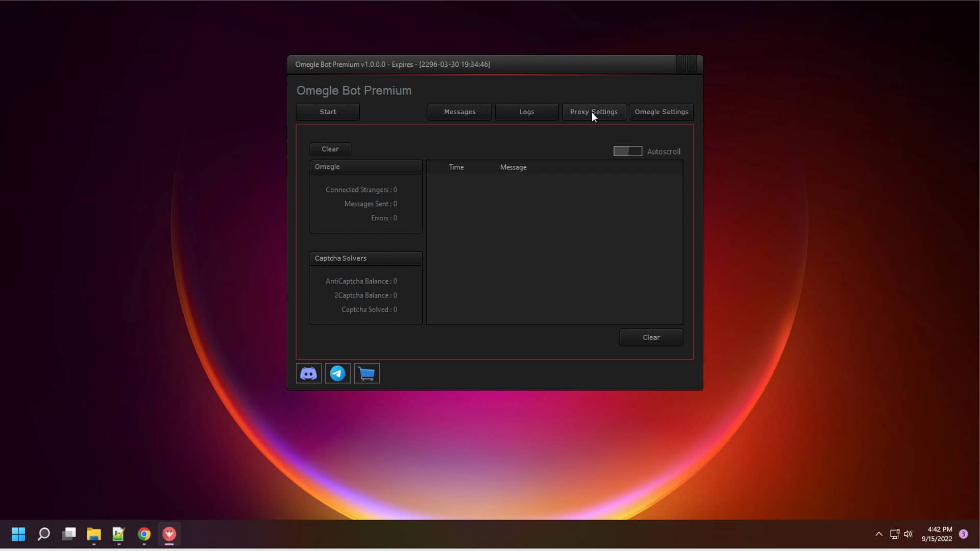Click the Message column header

click(513, 167)
